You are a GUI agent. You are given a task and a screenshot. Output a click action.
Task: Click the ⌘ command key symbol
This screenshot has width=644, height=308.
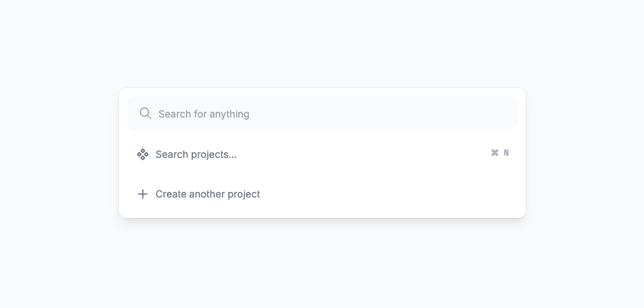(x=495, y=153)
